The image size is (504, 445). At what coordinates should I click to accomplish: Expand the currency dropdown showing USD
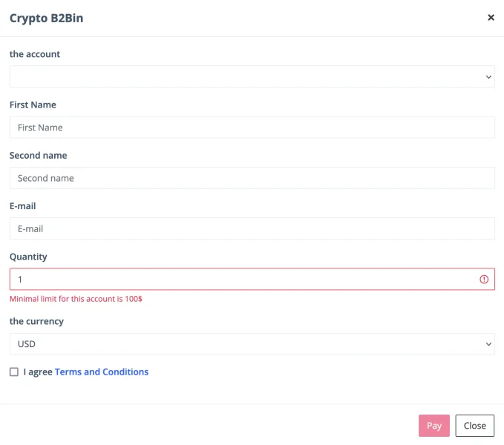252,344
